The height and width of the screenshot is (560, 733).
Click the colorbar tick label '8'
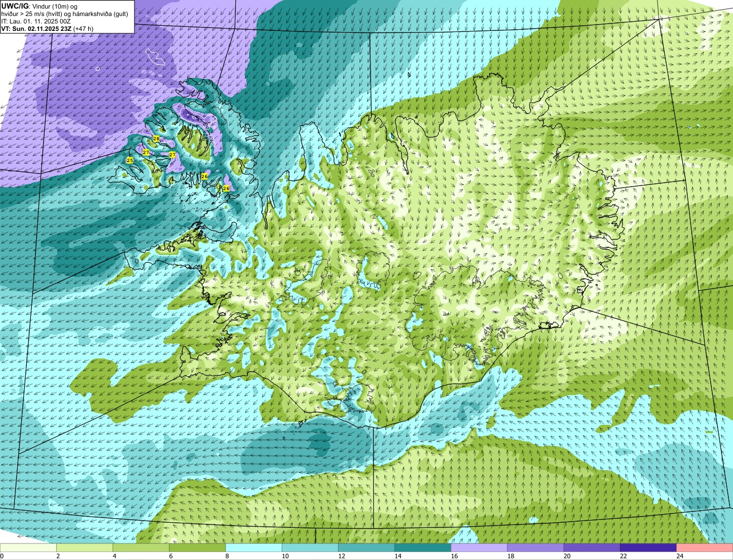click(227, 556)
